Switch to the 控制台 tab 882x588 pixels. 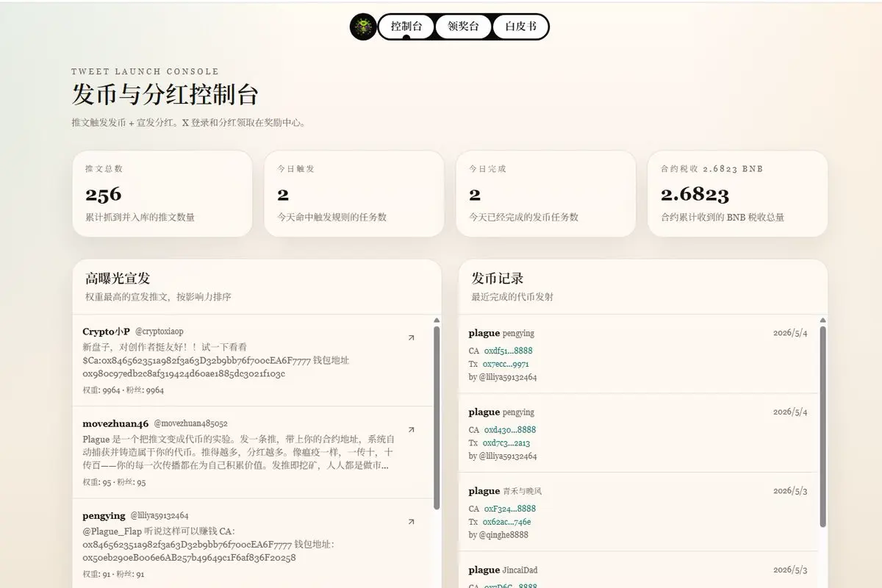coord(406,27)
